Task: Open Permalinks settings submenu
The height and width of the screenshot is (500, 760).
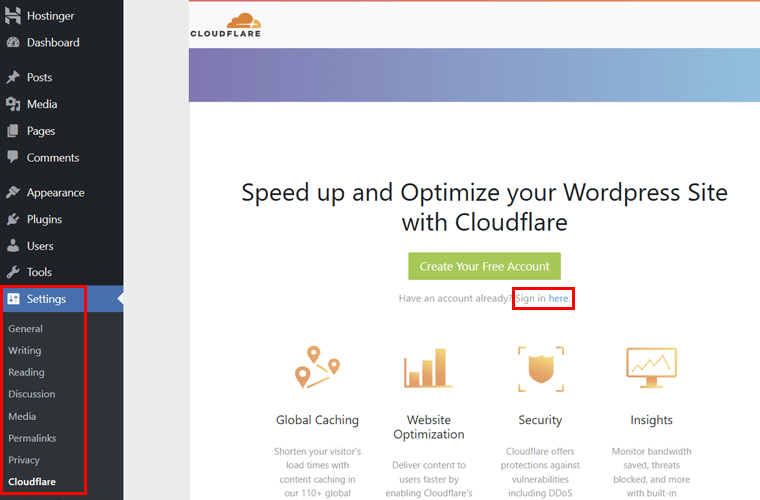Action: (x=32, y=438)
